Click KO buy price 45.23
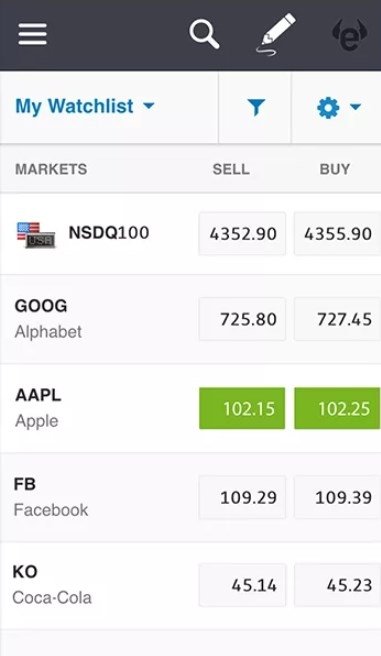 click(337, 585)
